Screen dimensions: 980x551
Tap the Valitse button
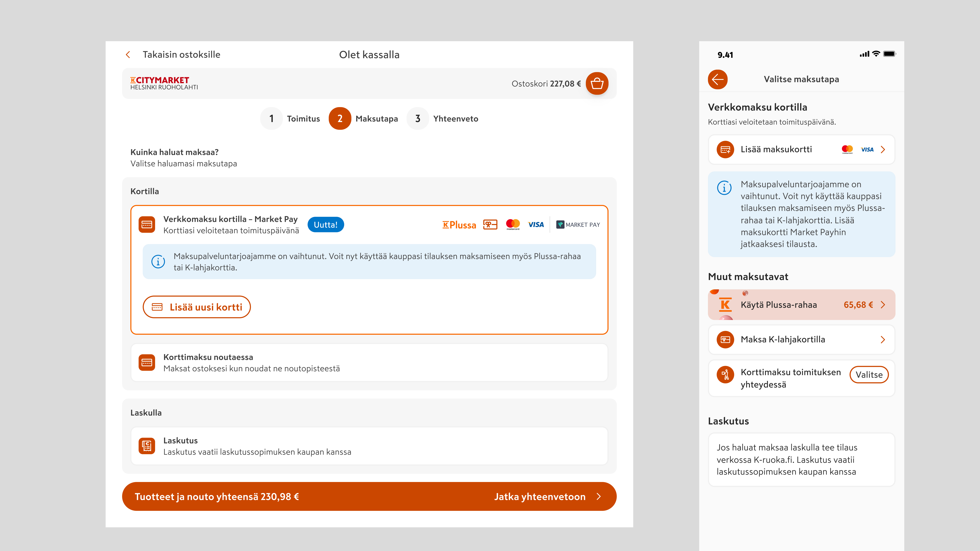869,375
